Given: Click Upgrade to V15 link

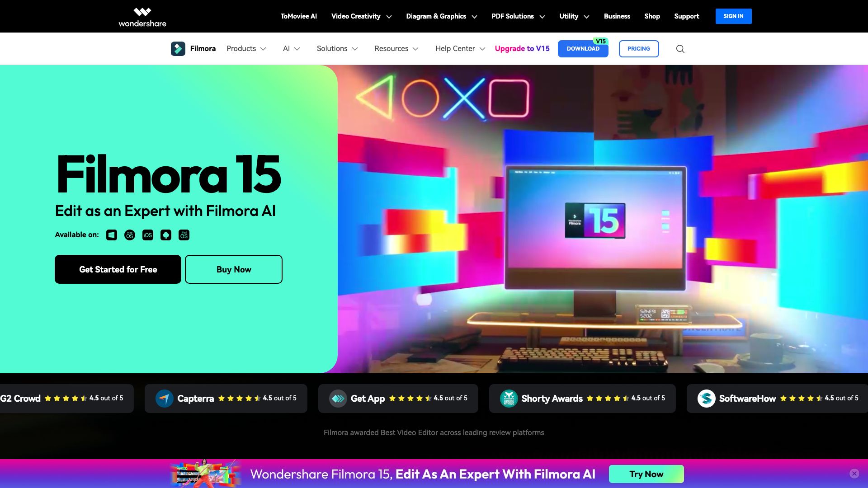Looking at the screenshot, I should click(x=522, y=48).
